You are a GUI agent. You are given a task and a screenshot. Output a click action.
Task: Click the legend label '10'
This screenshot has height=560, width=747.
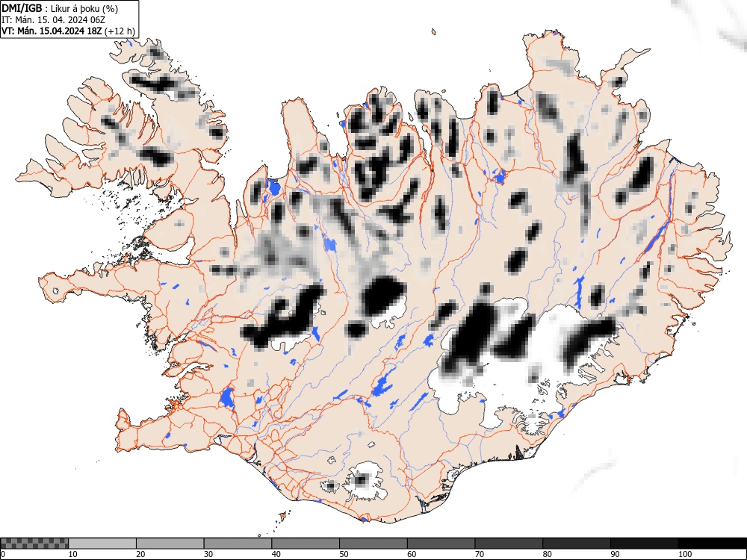(73, 554)
